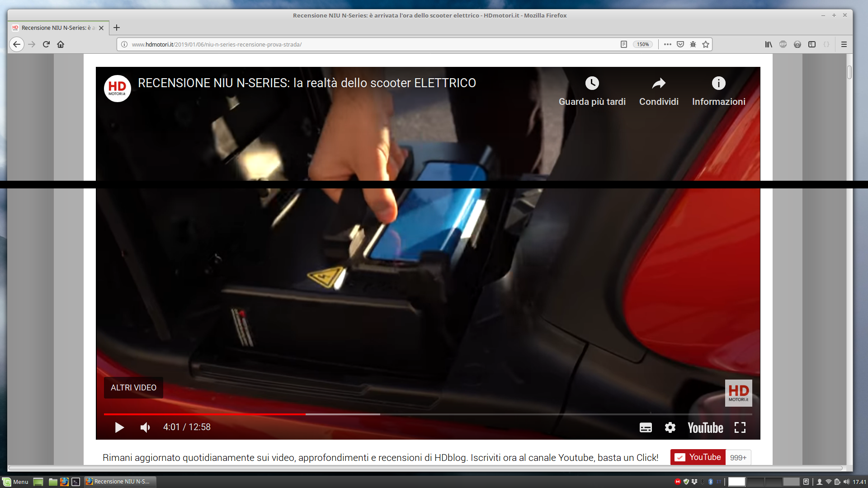Image resolution: width=868 pixels, height=488 pixels.
Task: Mute the video audio
Action: click(x=145, y=427)
